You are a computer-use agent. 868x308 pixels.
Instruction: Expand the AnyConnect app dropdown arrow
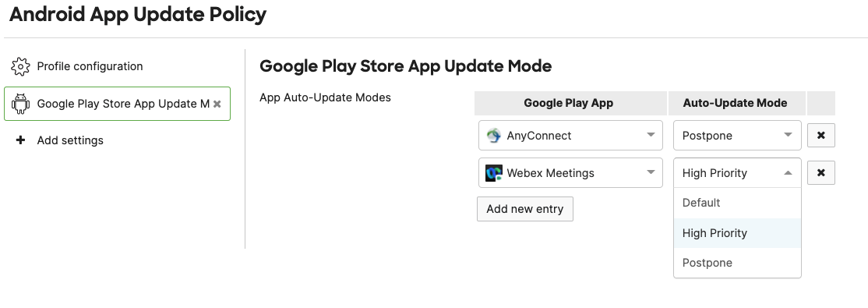coord(651,135)
